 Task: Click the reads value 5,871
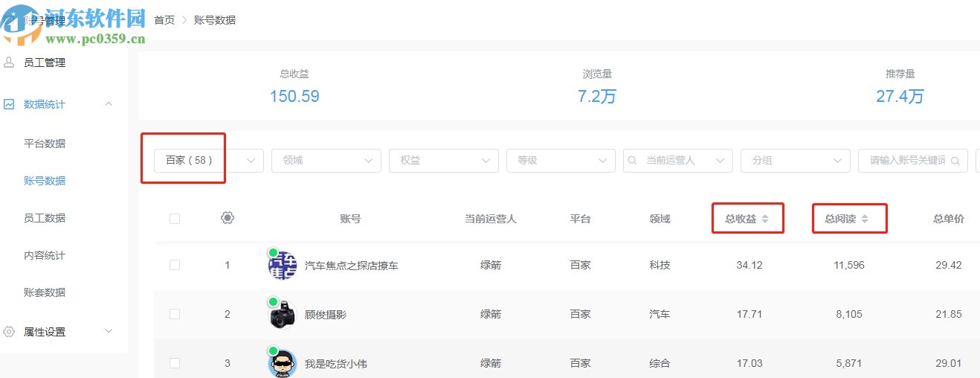pos(849,363)
